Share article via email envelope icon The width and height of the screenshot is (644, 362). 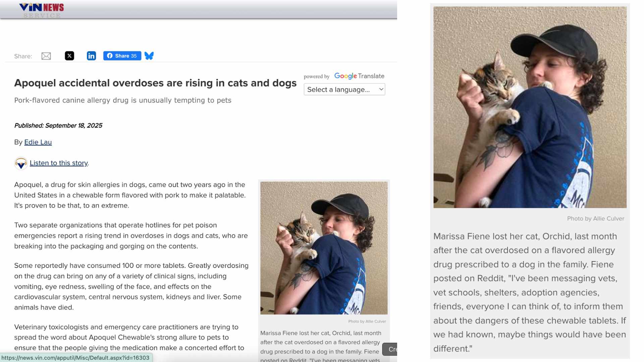pos(46,56)
